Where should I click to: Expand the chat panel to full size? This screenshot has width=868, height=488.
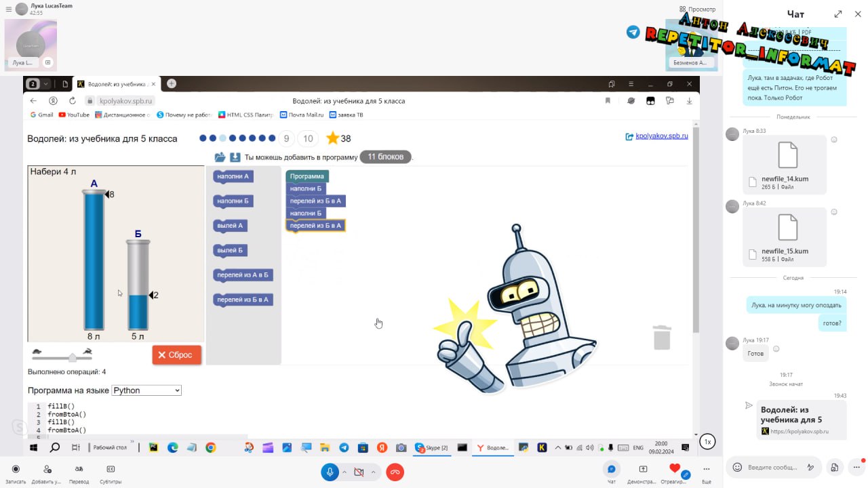pyautogui.click(x=838, y=14)
